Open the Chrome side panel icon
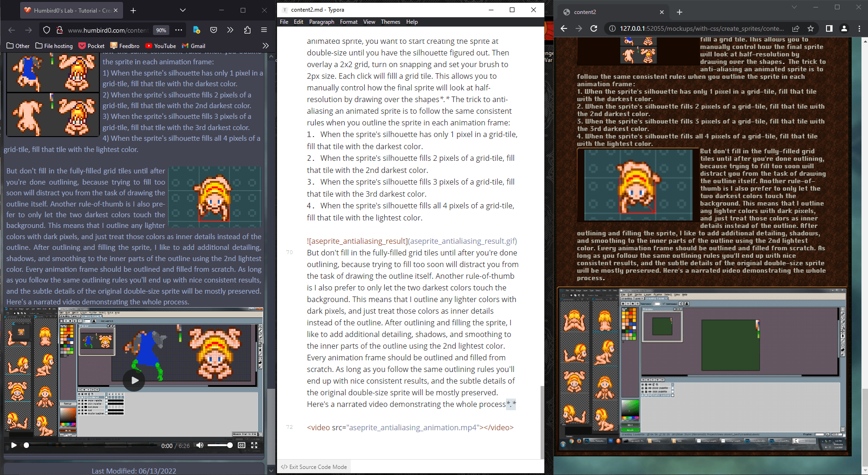Viewport: 868px width, 475px height. coord(829,28)
